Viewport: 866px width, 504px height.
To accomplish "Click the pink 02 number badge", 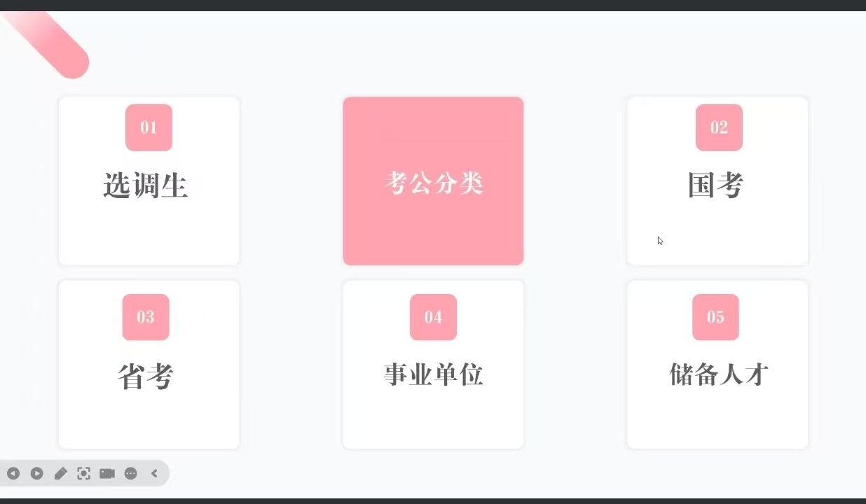I will point(719,127).
